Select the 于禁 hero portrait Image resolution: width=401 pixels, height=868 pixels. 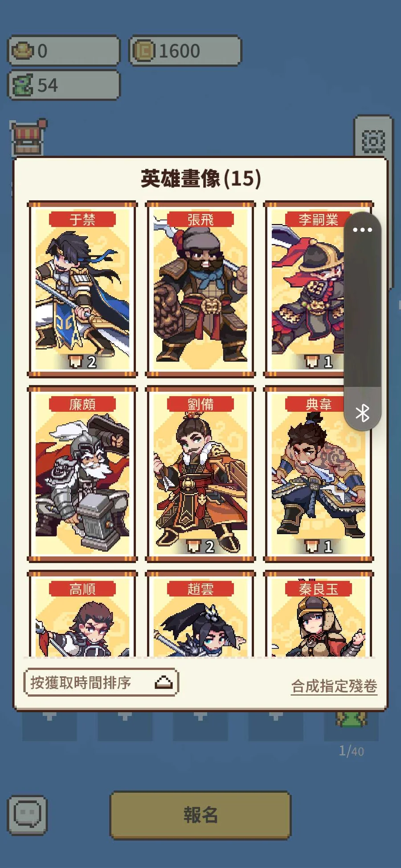[x=82, y=289]
